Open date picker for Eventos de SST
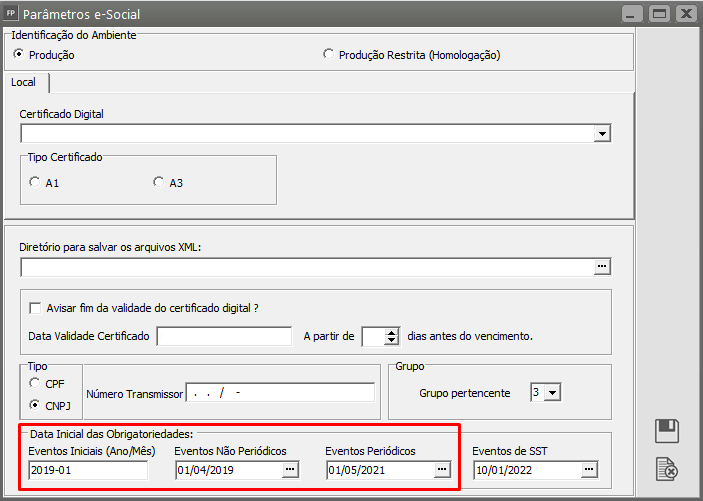 (x=589, y=470)
